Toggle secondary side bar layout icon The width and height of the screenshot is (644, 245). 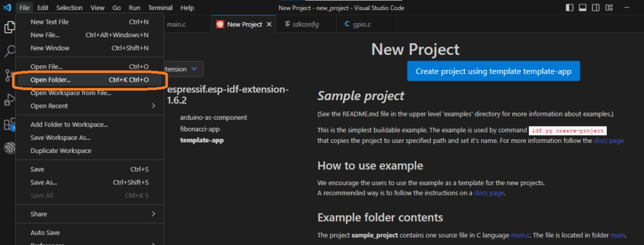pyautogui.click(x=595, y=8)
